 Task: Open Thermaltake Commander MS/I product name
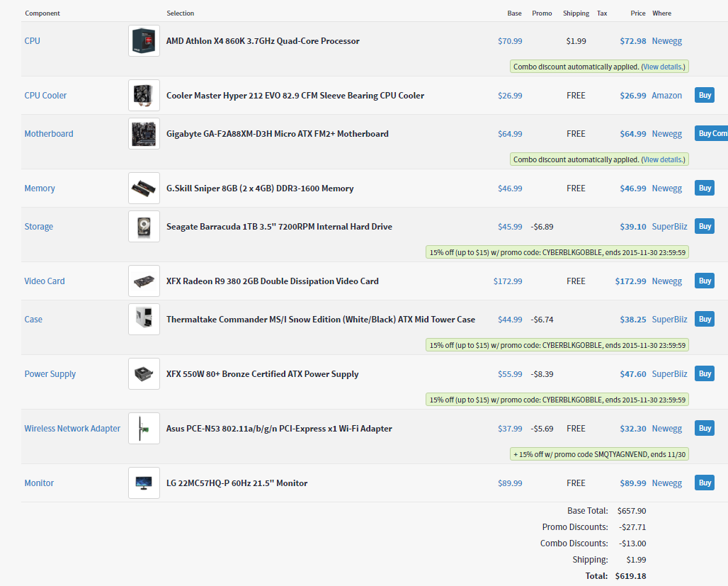321,320
